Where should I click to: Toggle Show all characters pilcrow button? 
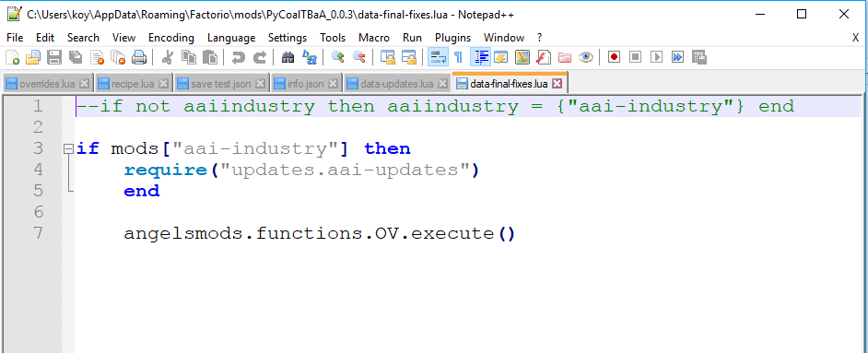pyautogui.click(x=458, y=57)
